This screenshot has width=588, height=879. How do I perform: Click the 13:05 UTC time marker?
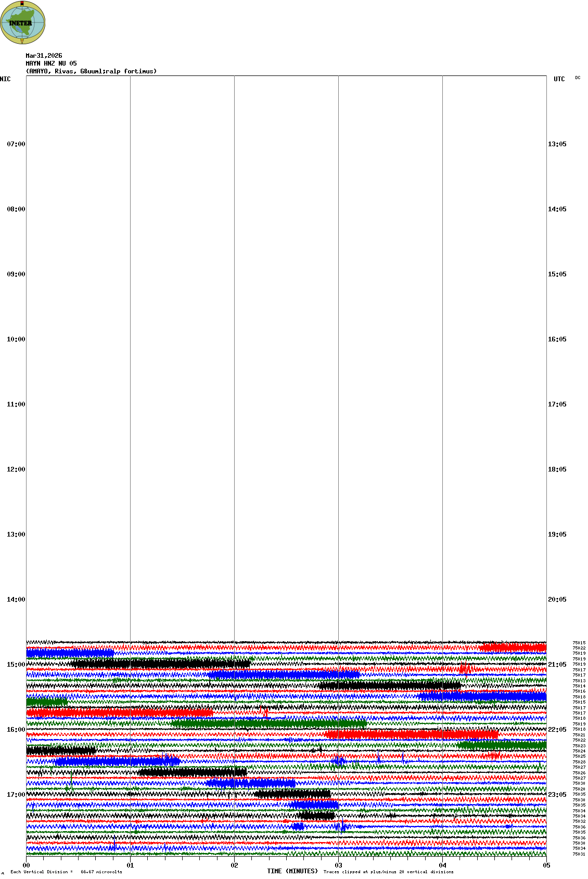(x=557, y=144)
